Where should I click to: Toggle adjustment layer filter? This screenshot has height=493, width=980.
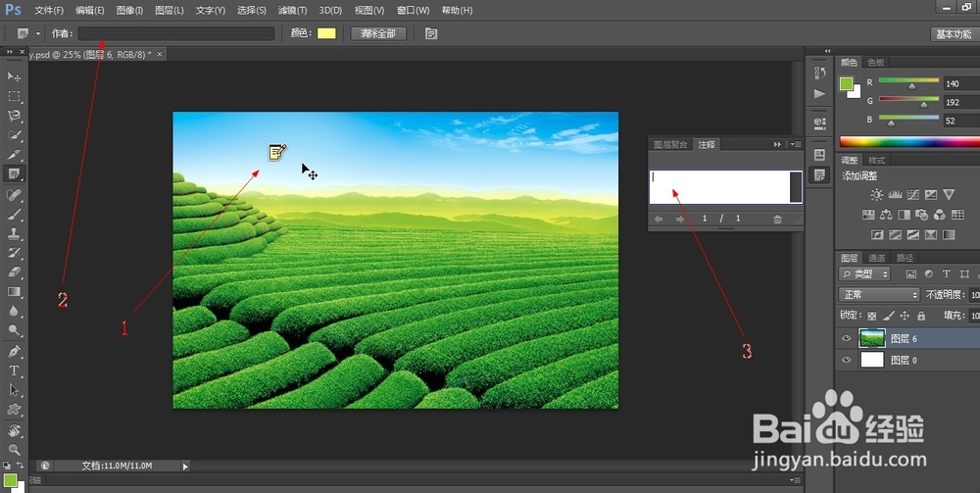tap(929, 273)
